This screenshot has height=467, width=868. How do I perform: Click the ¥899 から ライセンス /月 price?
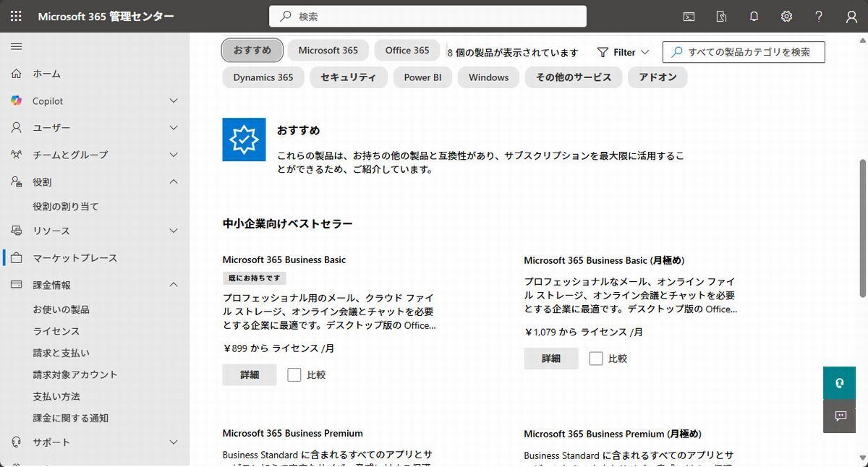click(278, 348)
